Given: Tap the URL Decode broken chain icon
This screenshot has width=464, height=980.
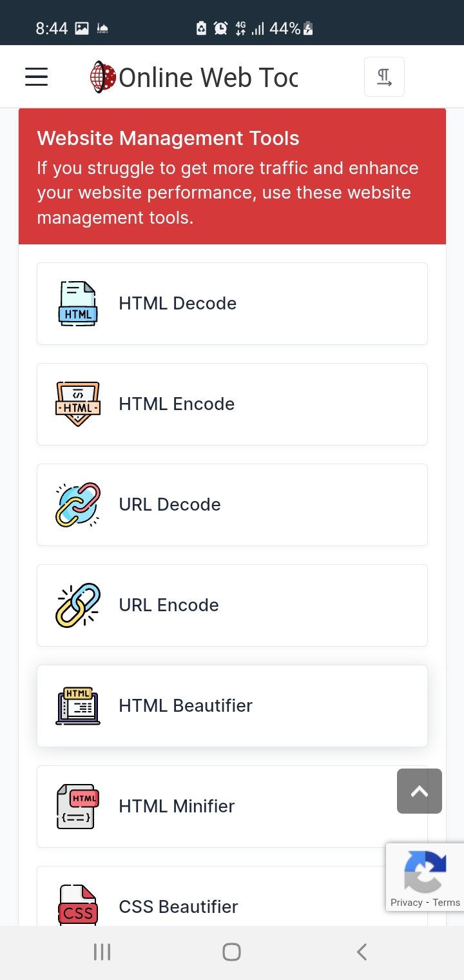Looking at the screenshot, I should [x=78, y=505].
